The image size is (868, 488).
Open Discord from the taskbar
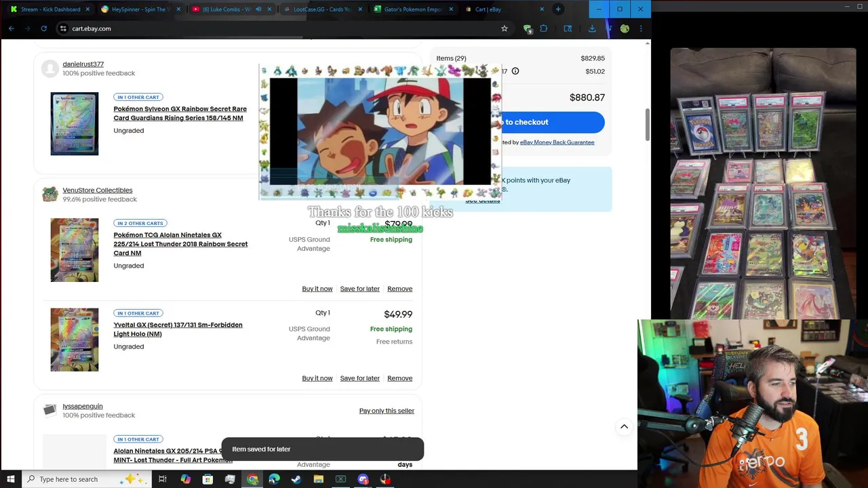[363, 479]
